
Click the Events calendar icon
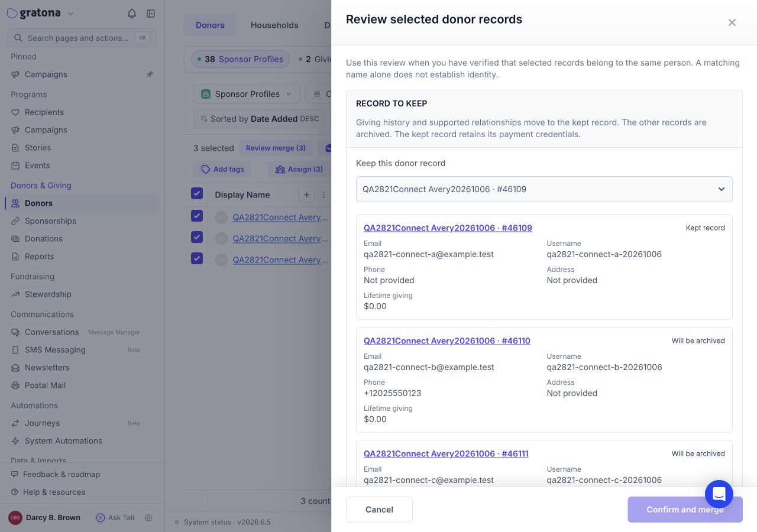[x=15, y=166]
